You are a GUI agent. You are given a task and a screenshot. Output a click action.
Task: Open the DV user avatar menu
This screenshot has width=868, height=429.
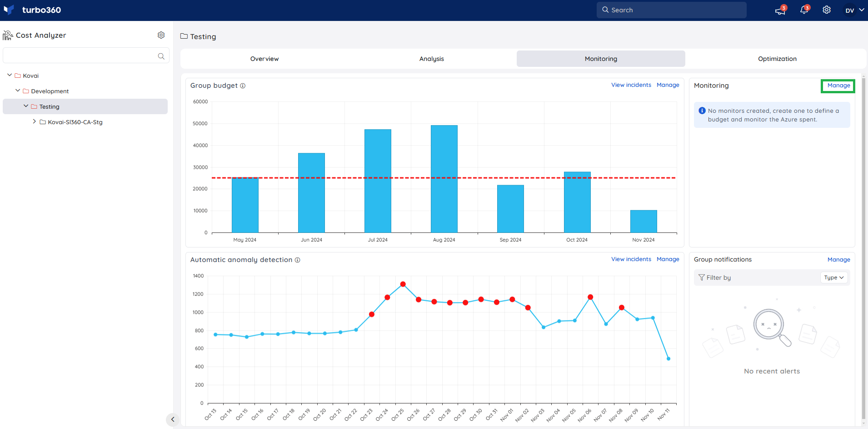(x=854, y=10)
